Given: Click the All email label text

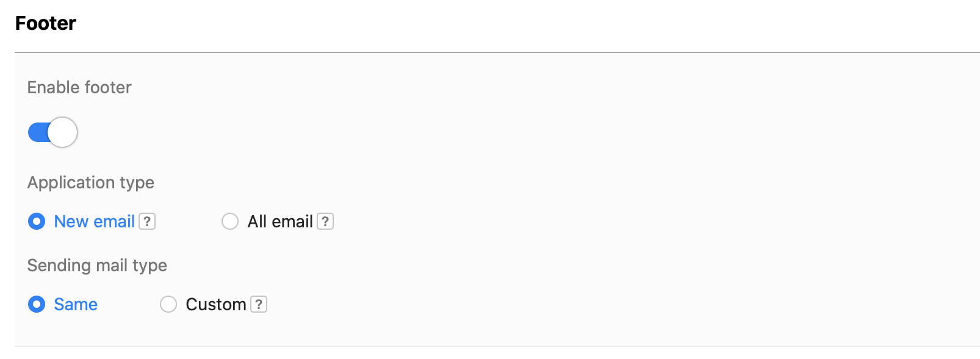Looking at the screenshot, I should [280, 221].
